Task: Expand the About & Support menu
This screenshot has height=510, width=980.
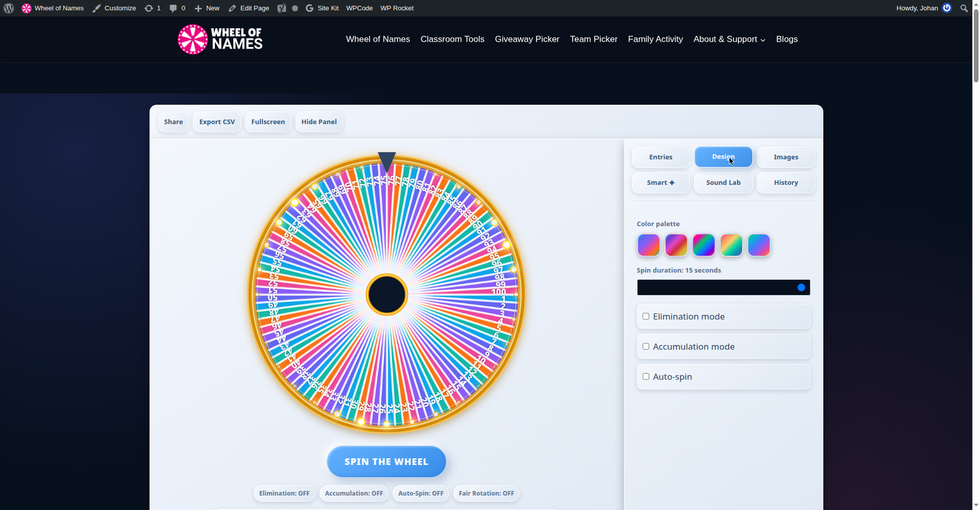Action: click(x=729, y=39)
